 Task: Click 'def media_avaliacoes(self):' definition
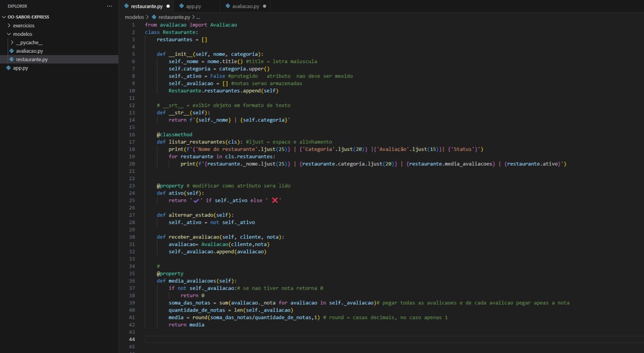click(197, 281)
